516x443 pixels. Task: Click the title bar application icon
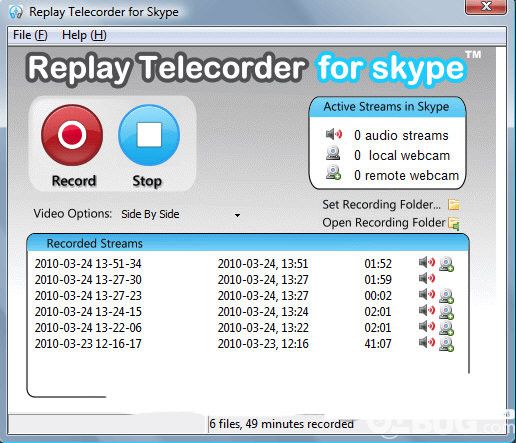pyautogui.click(x=16, y=12)
